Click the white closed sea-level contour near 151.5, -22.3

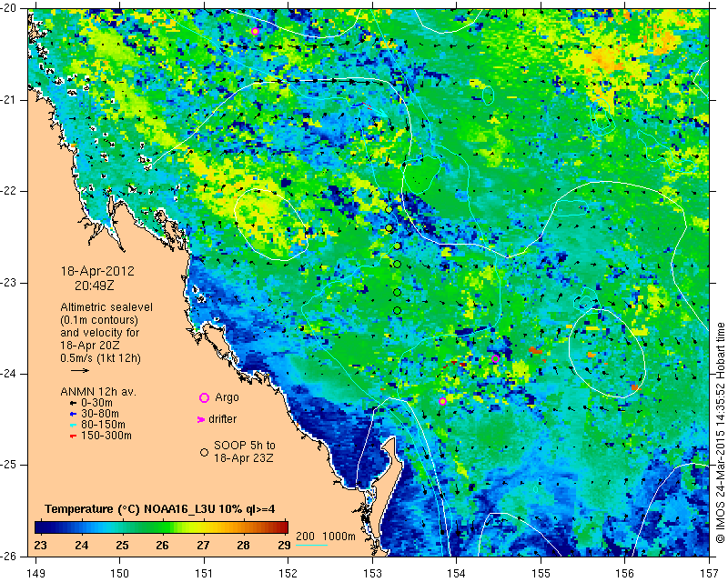[x=271, y=225]
